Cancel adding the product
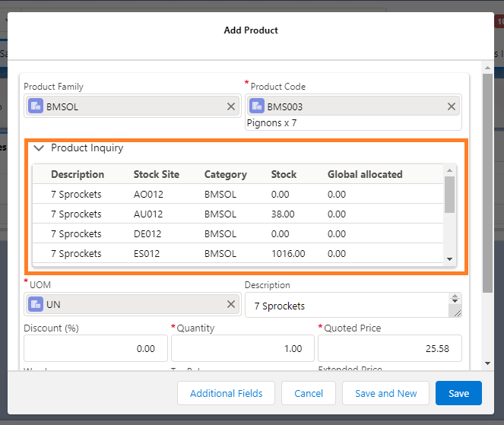This screenshot has width=504, height=425. 309,393
